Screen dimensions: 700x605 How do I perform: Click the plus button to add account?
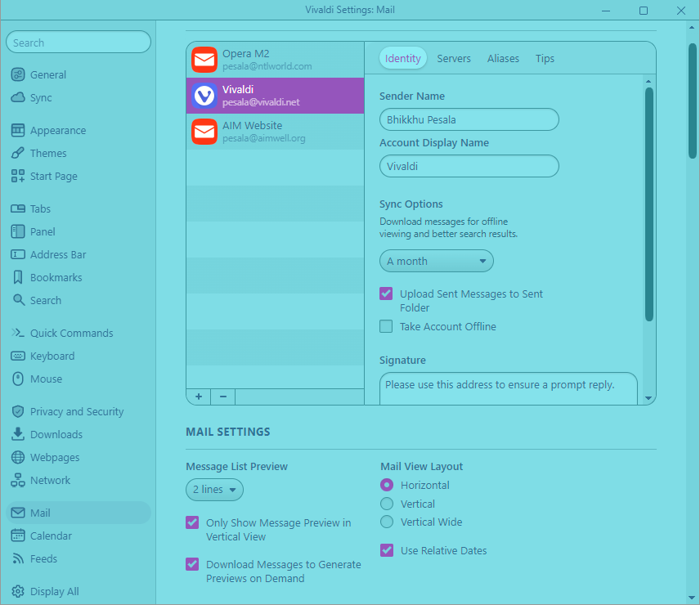(x=199, y=397)
